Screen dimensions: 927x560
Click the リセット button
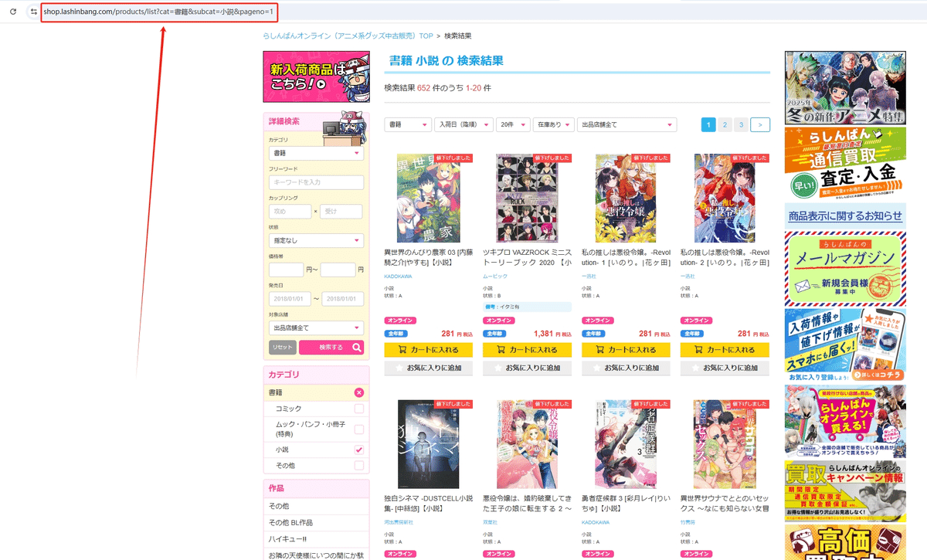(283, 348)
